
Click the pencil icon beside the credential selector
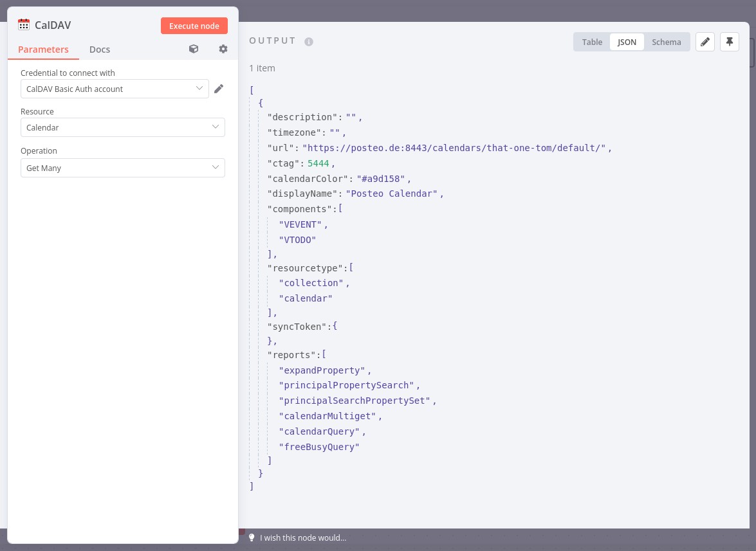point(219,89)
